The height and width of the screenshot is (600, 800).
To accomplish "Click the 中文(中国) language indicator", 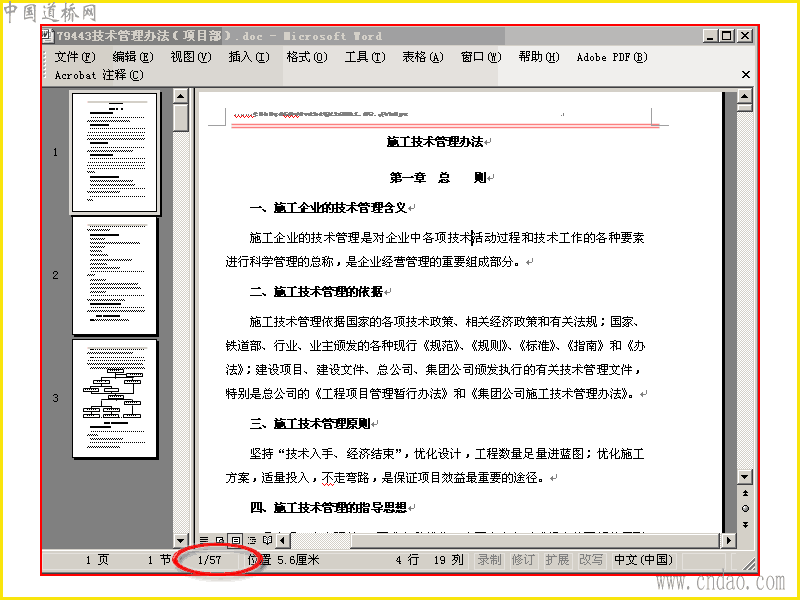I will pyautogui.click(x=643, y=560).
